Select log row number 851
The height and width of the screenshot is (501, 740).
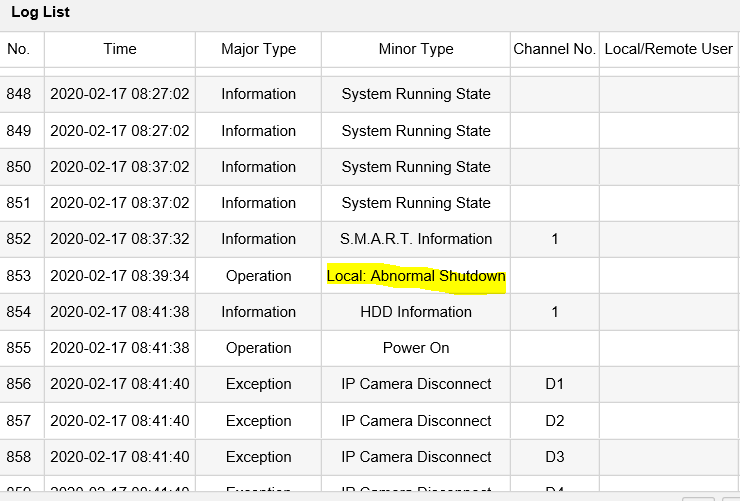(19, 203)
